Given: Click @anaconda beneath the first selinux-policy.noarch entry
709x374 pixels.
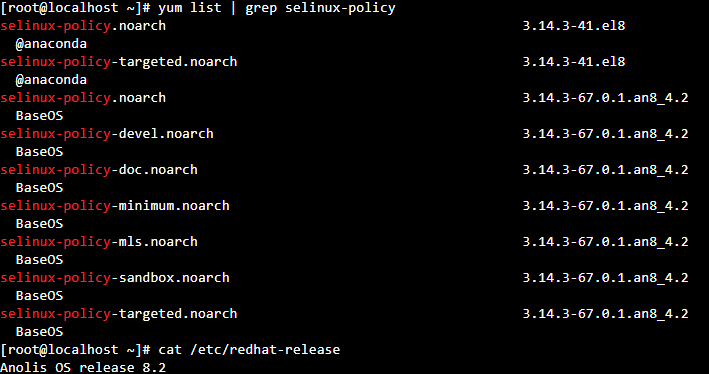Looking at the screenshot, I should (x=51, y=44).
